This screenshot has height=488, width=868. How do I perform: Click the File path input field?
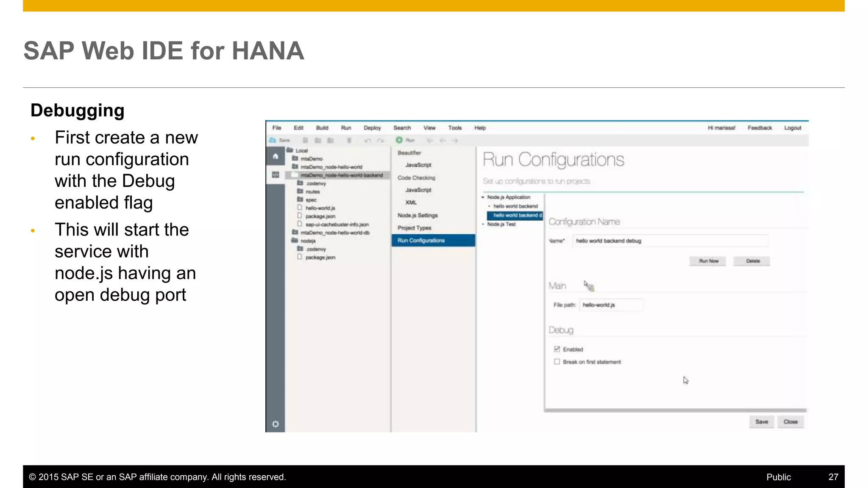(611, 305)
